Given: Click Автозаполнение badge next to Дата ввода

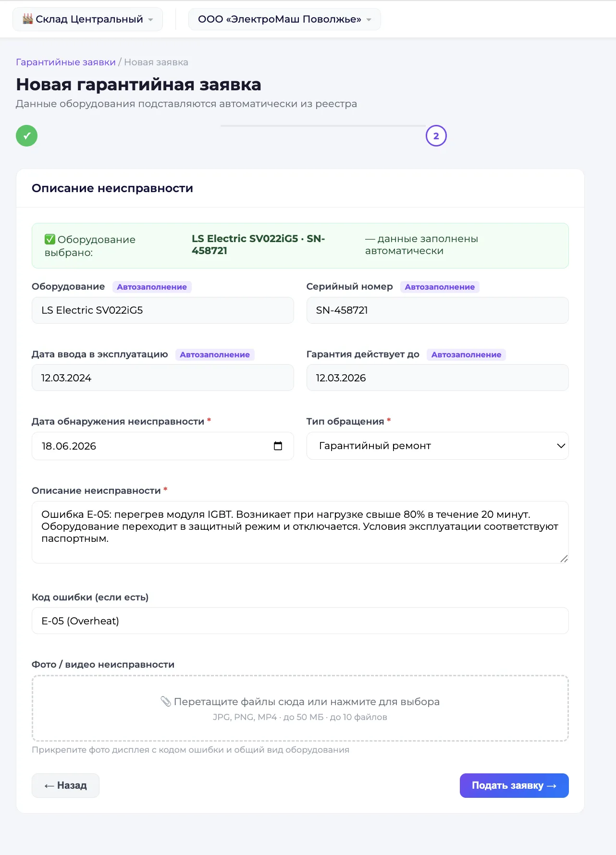Looking at the screenshot, I should click(x=215, y=354).
